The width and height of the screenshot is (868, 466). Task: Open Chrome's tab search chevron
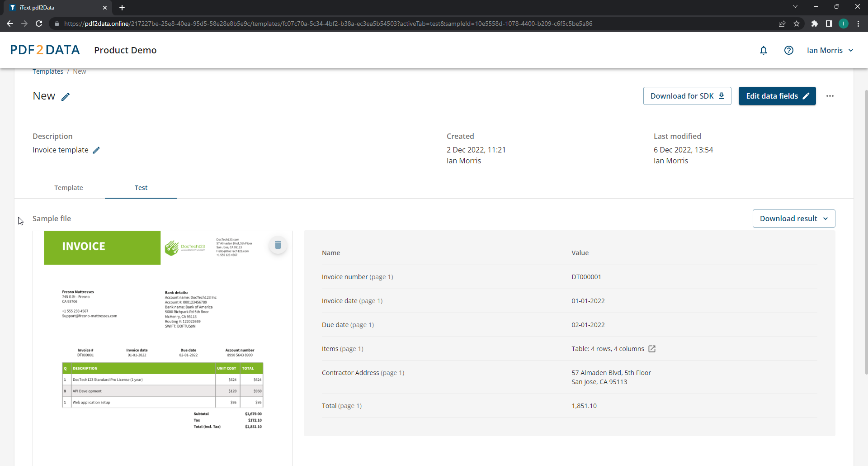[795, 7]
